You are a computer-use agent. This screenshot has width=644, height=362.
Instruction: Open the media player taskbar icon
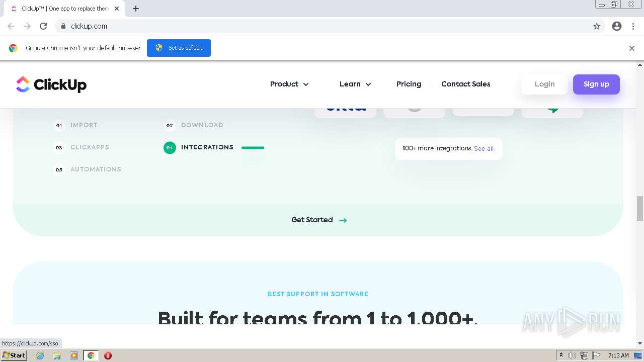(x=74, y=355)
